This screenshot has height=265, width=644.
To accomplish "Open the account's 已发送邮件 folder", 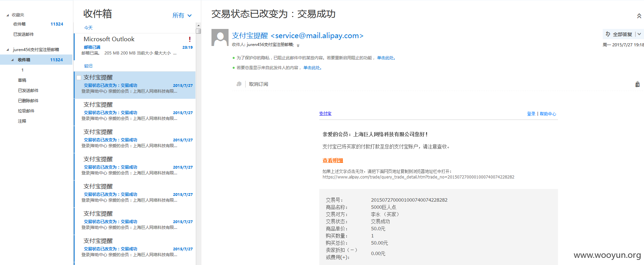I will click(x=28, y=91).
